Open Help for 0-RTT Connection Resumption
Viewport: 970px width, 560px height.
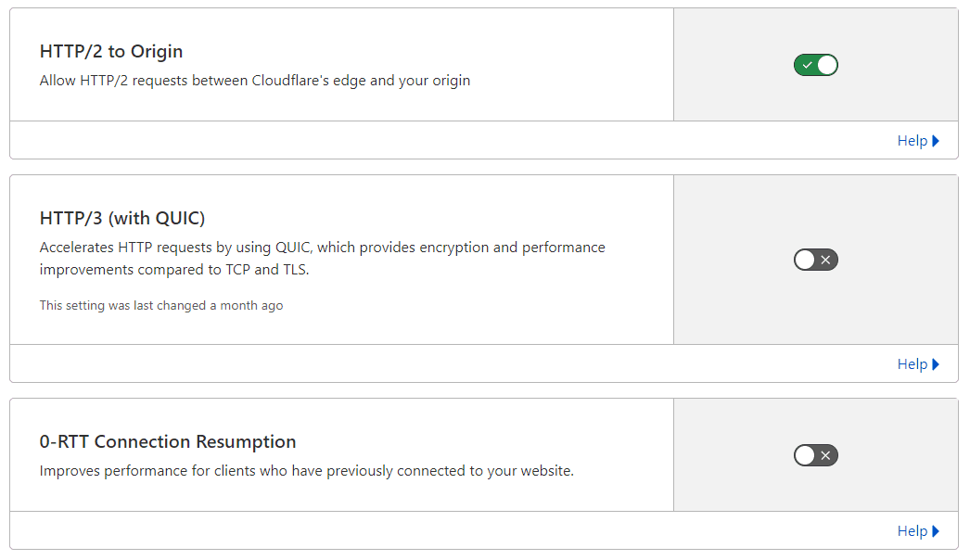[912, 530]
